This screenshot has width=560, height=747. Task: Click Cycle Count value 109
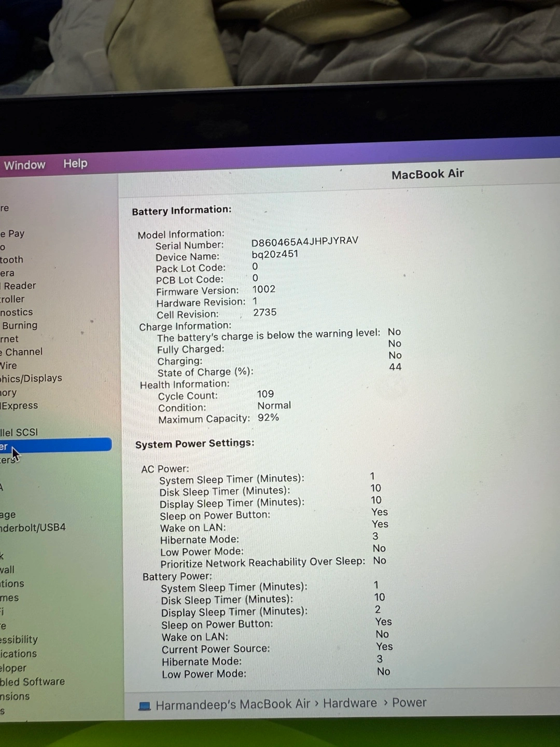coord(265,394)
